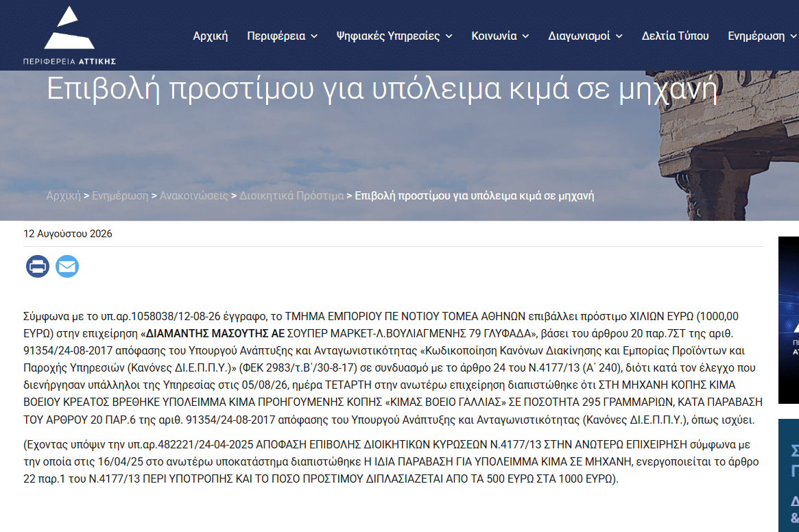Expand the chevron next to Ψηφιακές Υπηρεσίες

click(449, 36)
